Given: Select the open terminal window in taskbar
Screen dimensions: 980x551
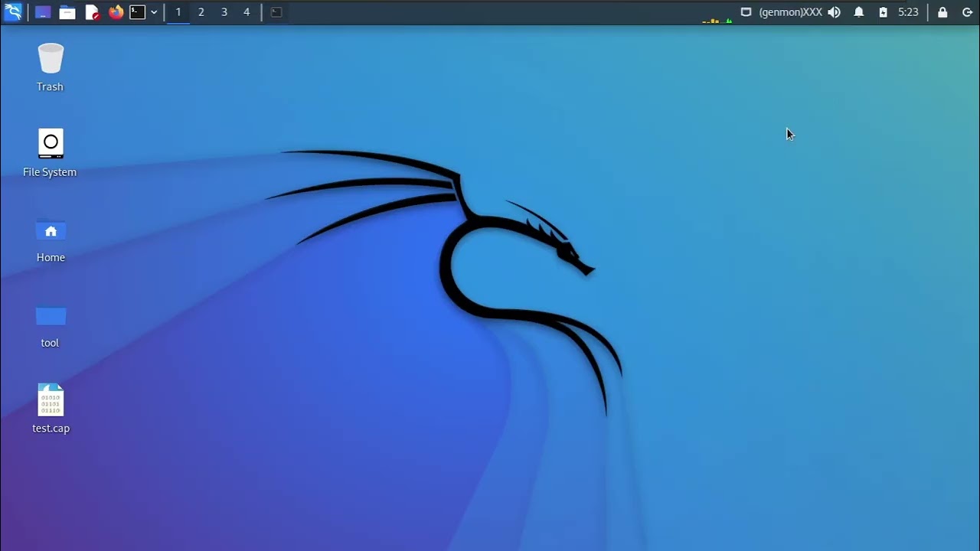Looking at the screenshot, I should click(x=276, y=12).
